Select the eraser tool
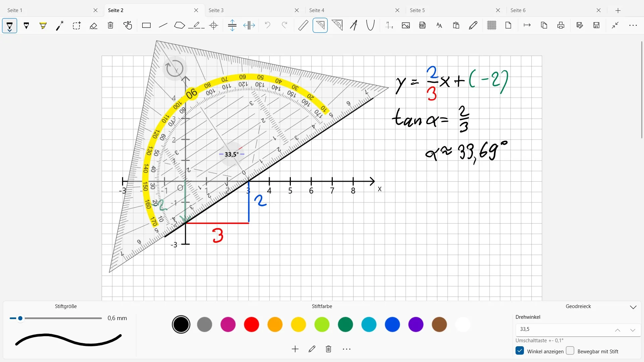Viewport: 644px width, 362px height. pyautogui.click(x=94, y=25)
